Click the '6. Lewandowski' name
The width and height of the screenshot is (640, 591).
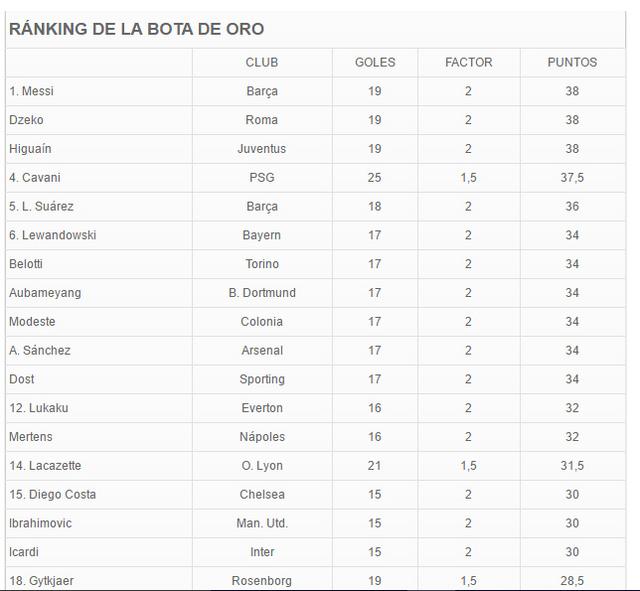click(x=53, y=235)
